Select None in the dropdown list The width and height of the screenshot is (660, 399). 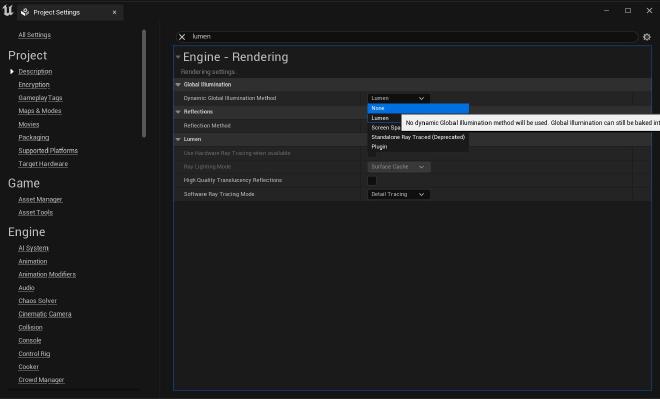point(418,108)
